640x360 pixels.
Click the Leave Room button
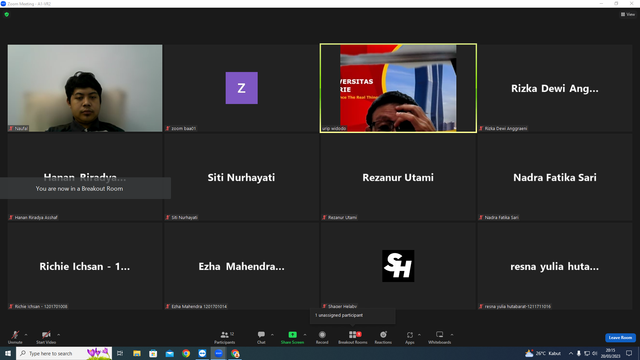(620, 338)
